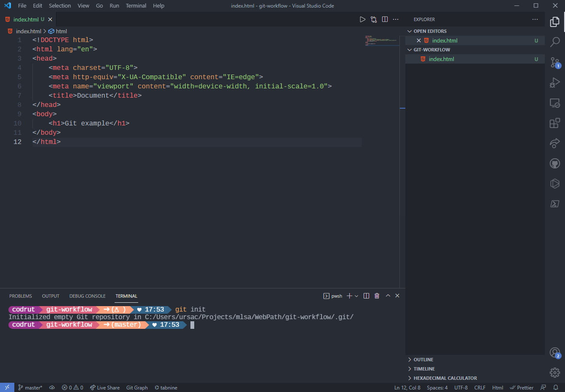Open index.html under GIT-WORKFLOW folder
565x392 pixels.
pos(475,59)
